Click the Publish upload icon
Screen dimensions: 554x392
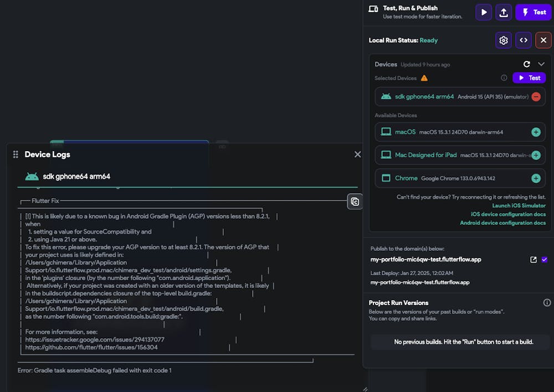click(x=504, y=12)
